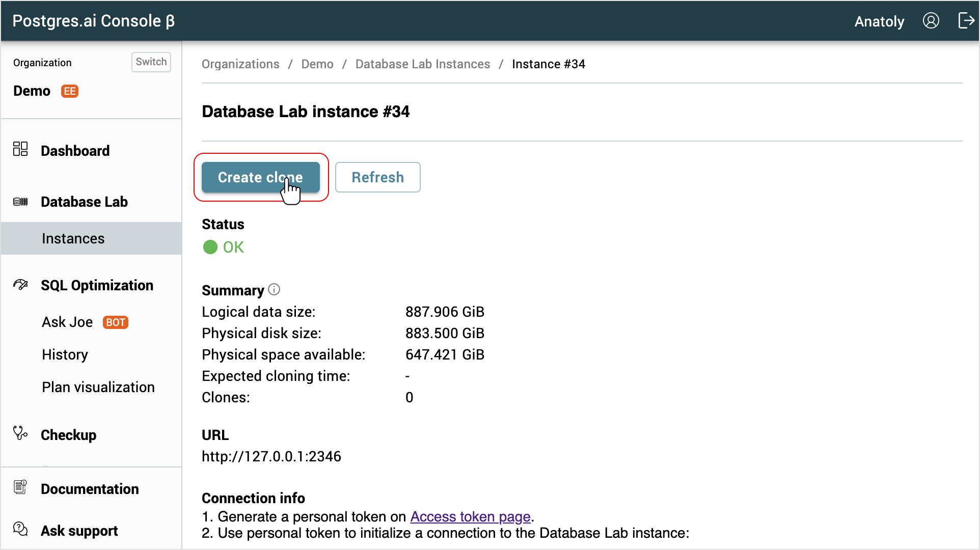Image resolution: width=980 pixels, height=550 pixels.
Task: Click the EE badge next to Demo
Action: point(70,91)
